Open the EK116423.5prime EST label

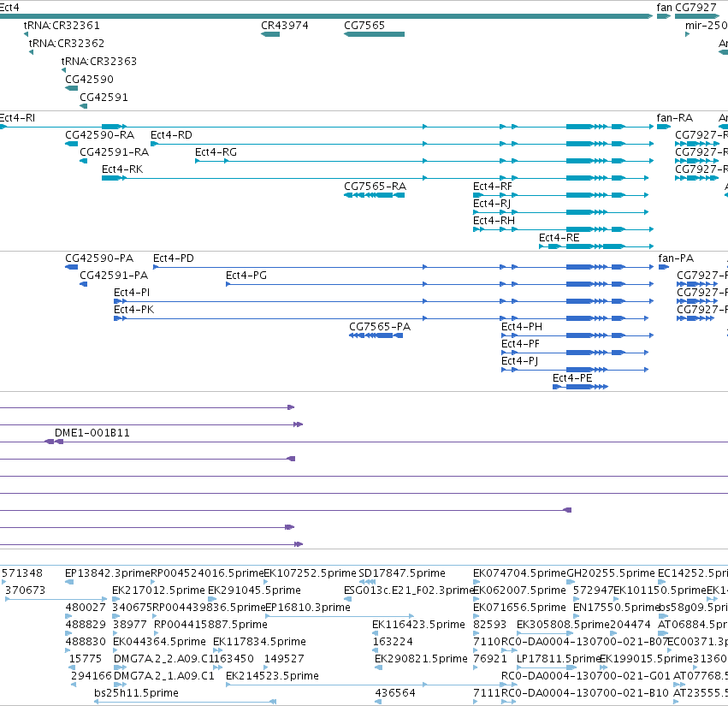tap(419, 625)
